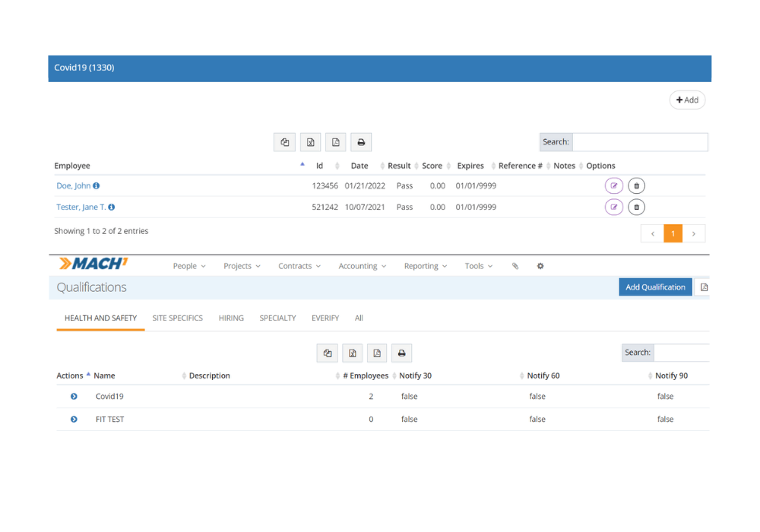
Task: Open the People dropdown menu
Action: 189,266
